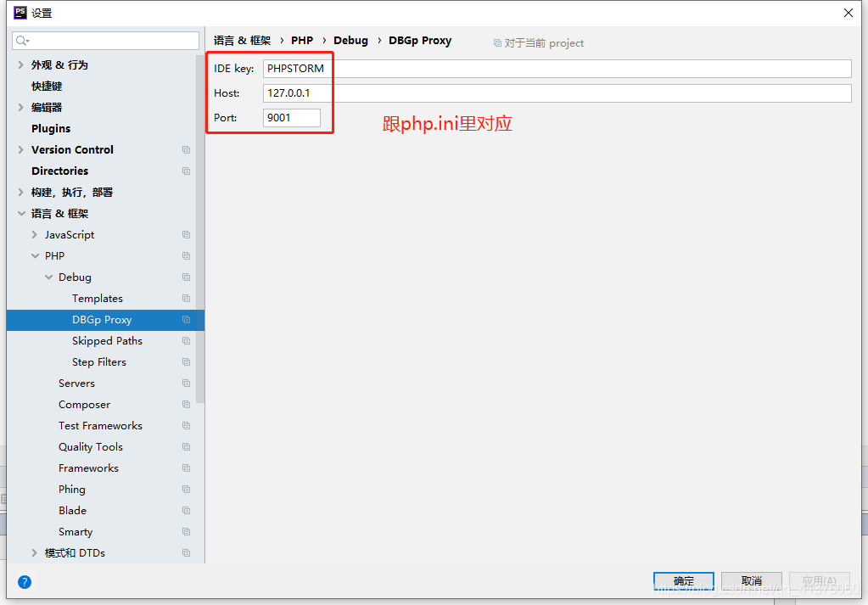Open Smarty settings page
Image resolution: width=868 pixels, height=605 pixels.
tap(76, 532)
